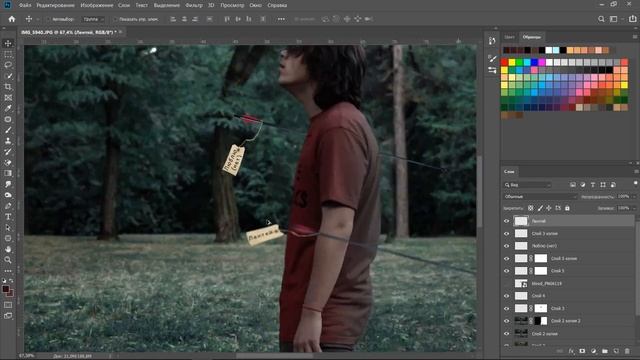Select the Move tool
This screenshot has height=360, width=640.
8,43
